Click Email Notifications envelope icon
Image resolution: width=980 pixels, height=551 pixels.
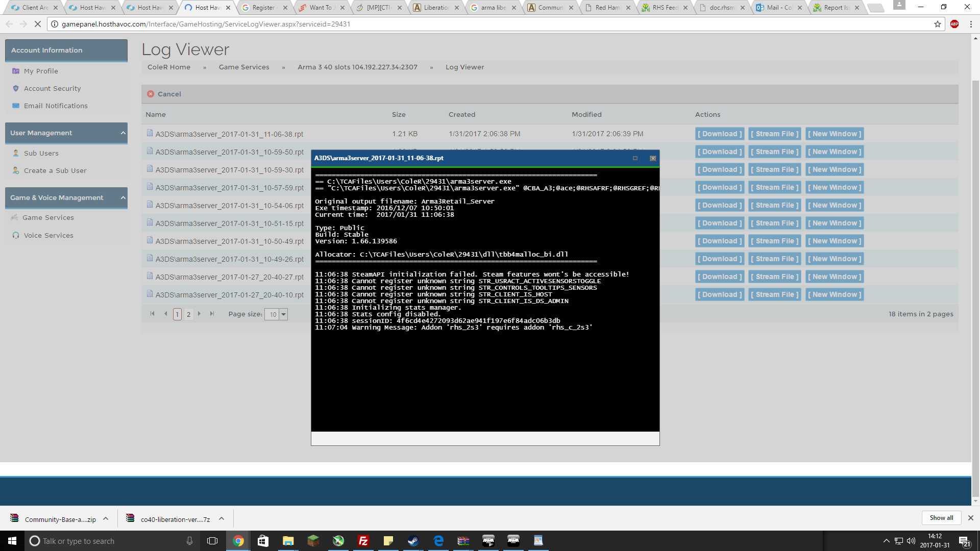[16, 106]
